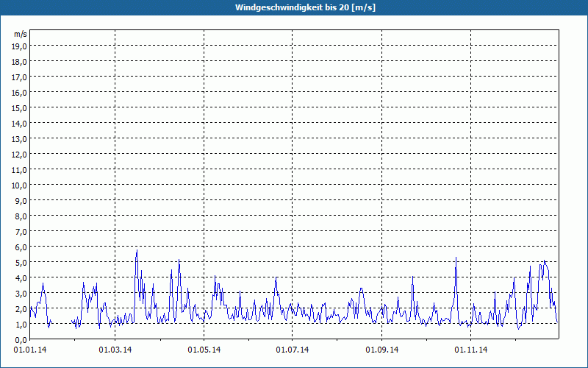Click the late-October wind speed peak above 5,0
Viewport: 588px width, 368px height.
(456, 258)
